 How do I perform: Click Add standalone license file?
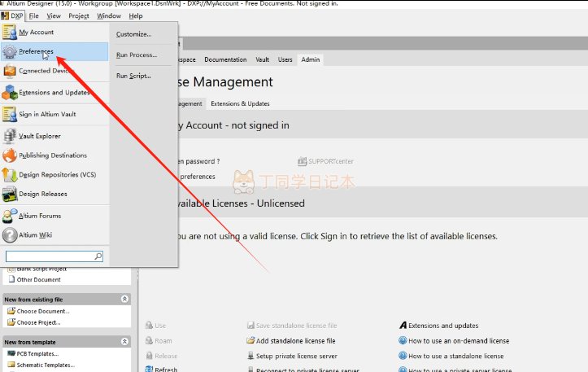click(x=295, y=341)
